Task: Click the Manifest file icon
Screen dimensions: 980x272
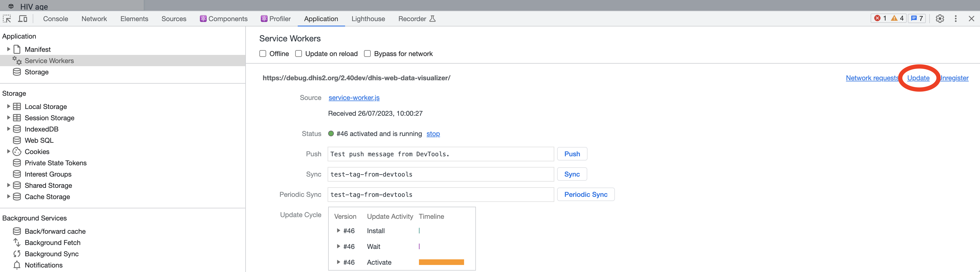Action: [17, 49]
